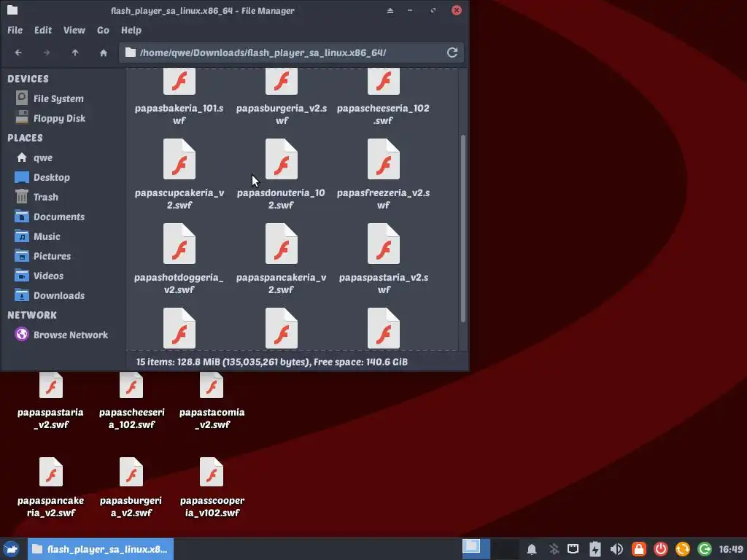This screenshot has height=560, width=747.
Task: Click the orange update tray icon
Action: coord(683,549)
